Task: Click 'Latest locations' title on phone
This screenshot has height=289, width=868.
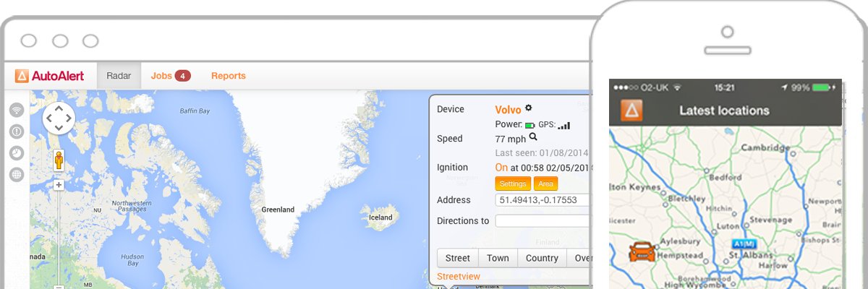Action: (724, 111)
